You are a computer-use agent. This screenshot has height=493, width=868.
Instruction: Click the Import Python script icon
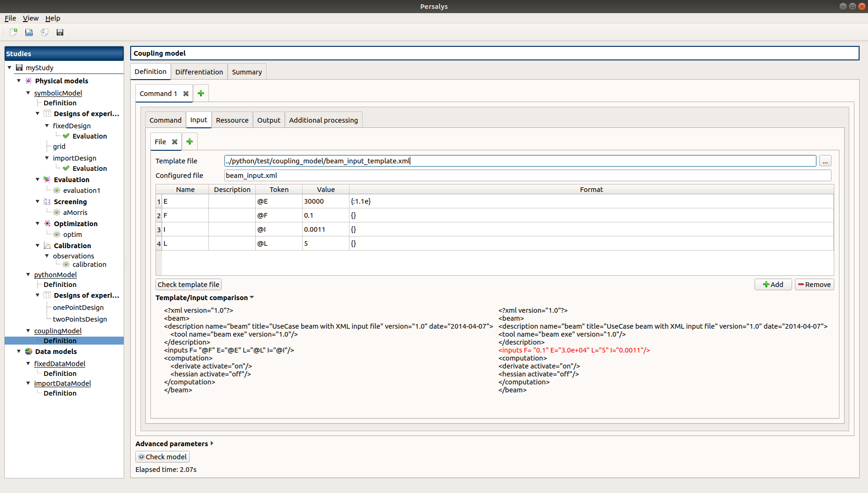tap(45, 32)
